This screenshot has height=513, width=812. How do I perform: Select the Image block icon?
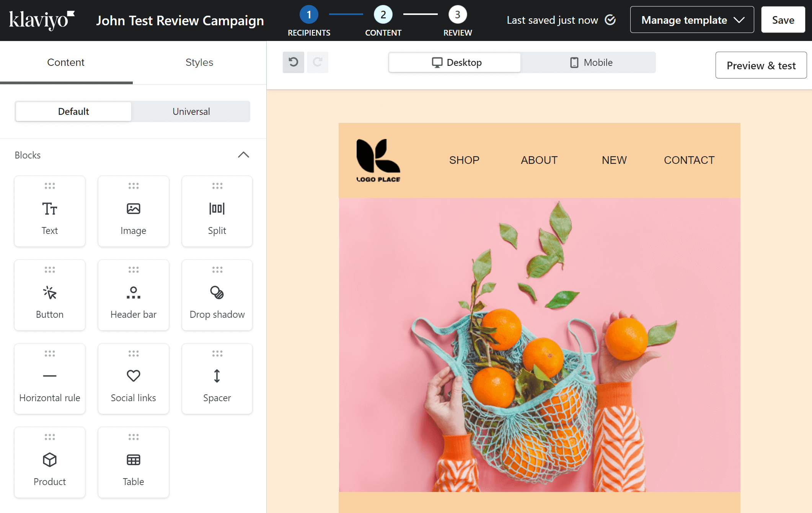tap(133, 210)
